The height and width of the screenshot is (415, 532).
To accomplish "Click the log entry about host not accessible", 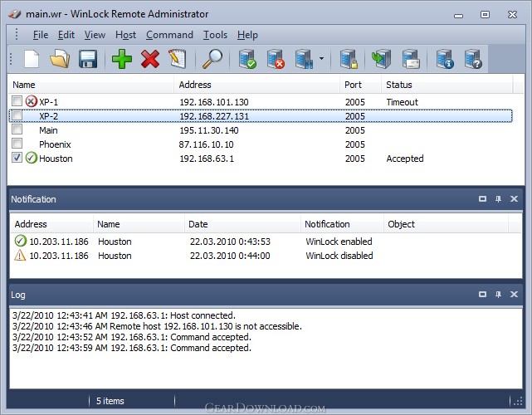I will 157,326.
